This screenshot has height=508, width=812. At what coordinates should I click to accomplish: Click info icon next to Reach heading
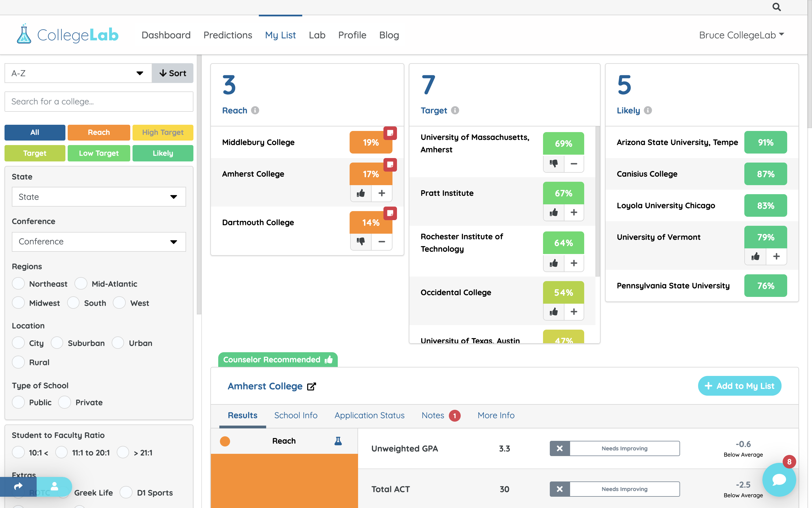(x=255, y=111)
